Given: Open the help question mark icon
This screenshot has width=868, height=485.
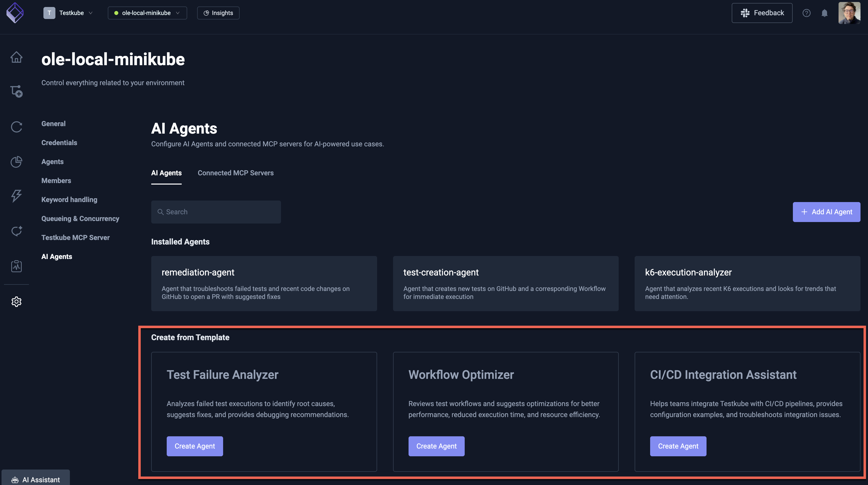Looking at the screenshot, I should pos(807,13).
